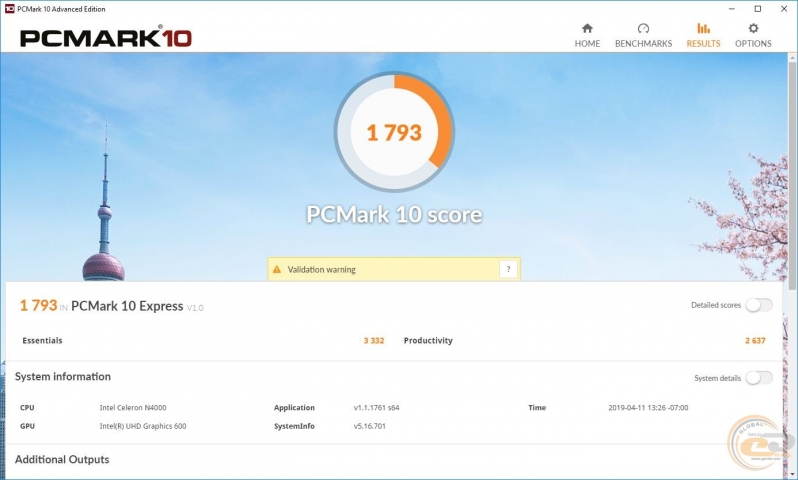Turn on the System details toggle
The width and height of the screenshot is (798, 480).
pos(759,378)
